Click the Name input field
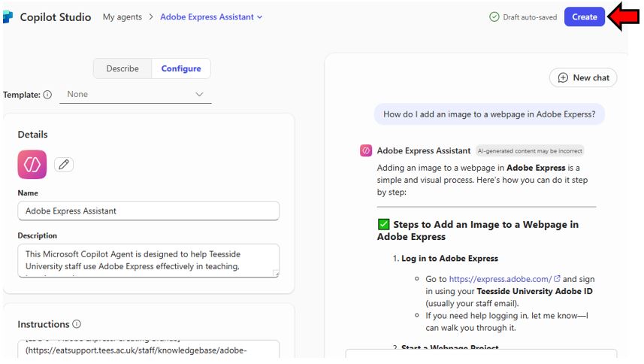The height and width of the screenshot is (364, 644). tap(148, 211)
